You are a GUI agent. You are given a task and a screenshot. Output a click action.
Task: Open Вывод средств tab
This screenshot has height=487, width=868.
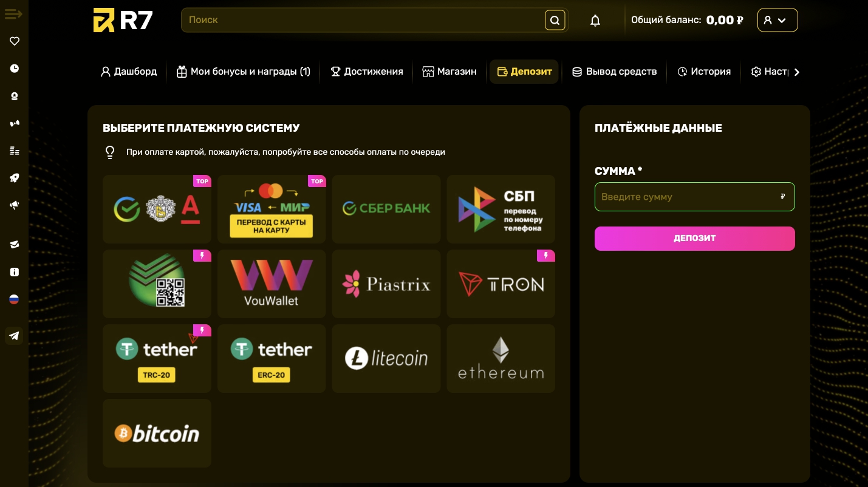pyautogui.click(x=614, y=72)
